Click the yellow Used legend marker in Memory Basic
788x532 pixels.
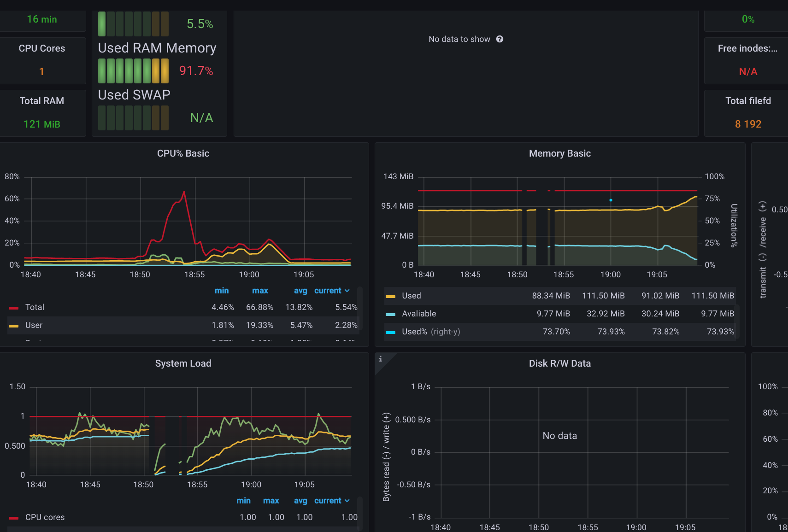point(391,296)
